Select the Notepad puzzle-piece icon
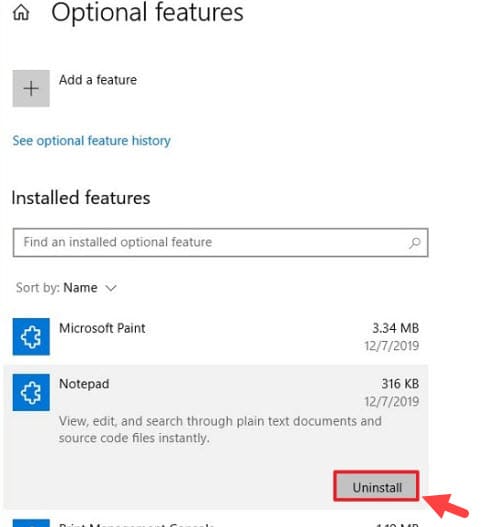 coord(31,392)
